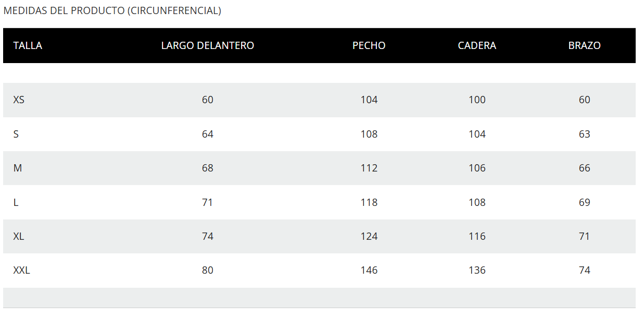This screenshot has width=644, height=318.
Task: Click the L brazo value 69
Action: 584,202
